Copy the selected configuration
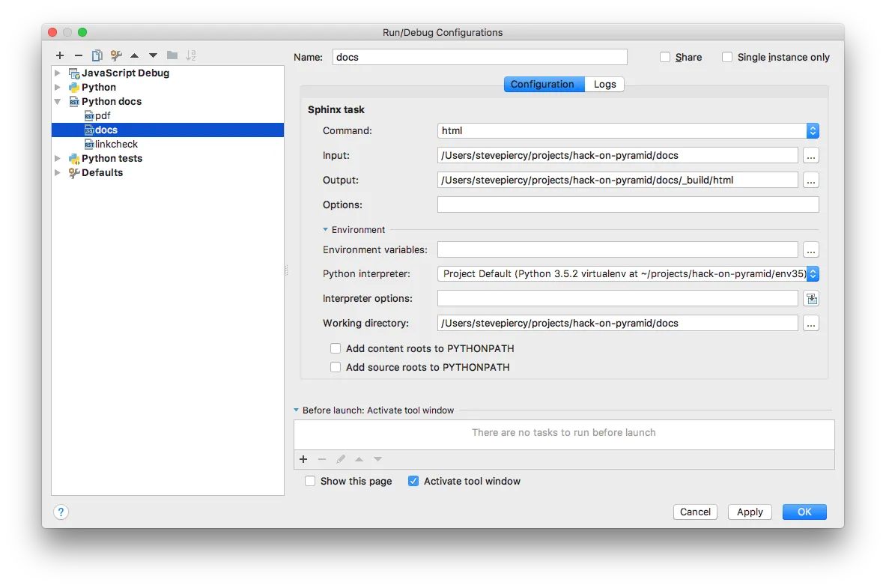This screenshot has width=886, height=588. point(97,55)
